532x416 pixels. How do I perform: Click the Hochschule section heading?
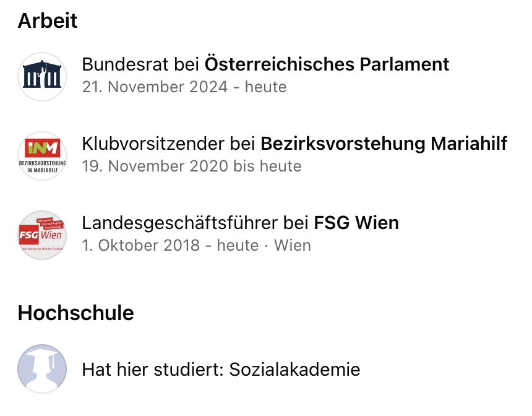(75, 313)
